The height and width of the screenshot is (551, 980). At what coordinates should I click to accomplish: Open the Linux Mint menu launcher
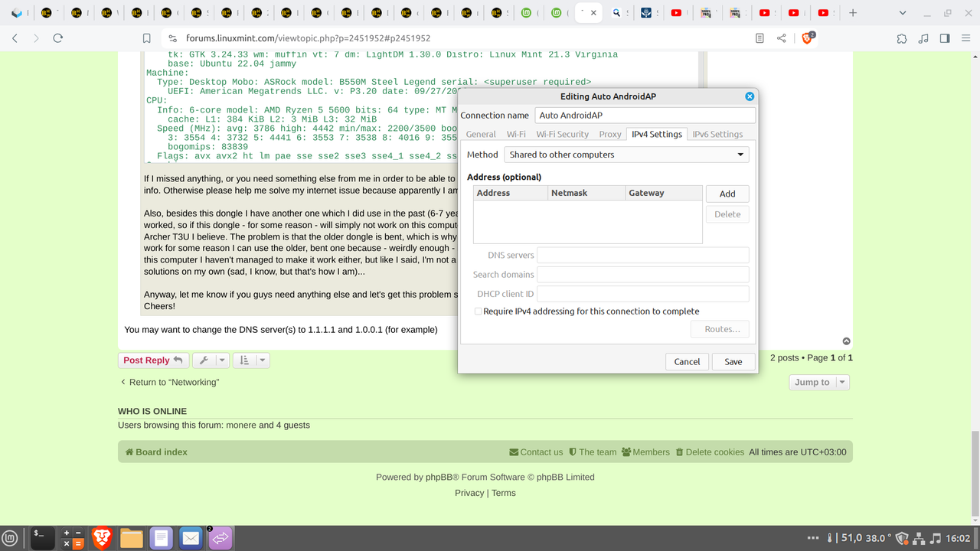tap(11, 539)
